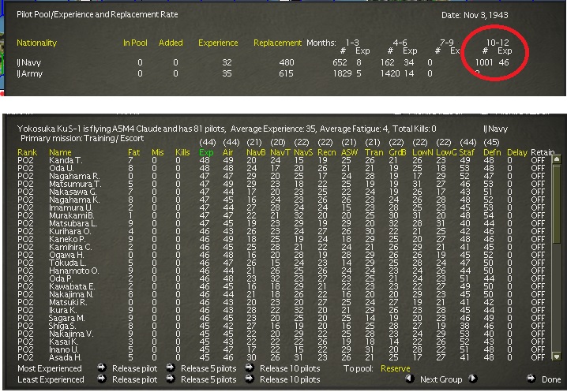This screenshot has width=567, height=392.
Task: Select pilot Shiga S. in list
Action: coord(62,327)
